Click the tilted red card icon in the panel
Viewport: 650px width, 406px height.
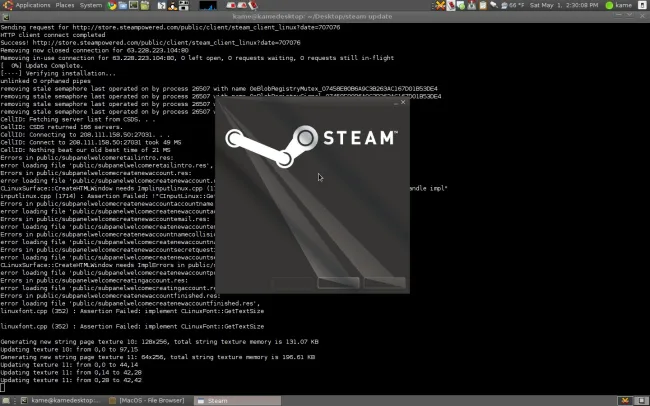point(253,5)
